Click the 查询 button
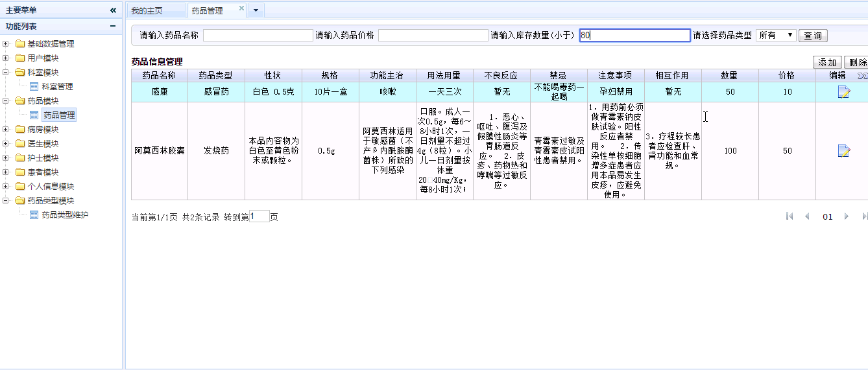This screenshot has height=370, width=868. pyautogui.click(x=813, y=36)
